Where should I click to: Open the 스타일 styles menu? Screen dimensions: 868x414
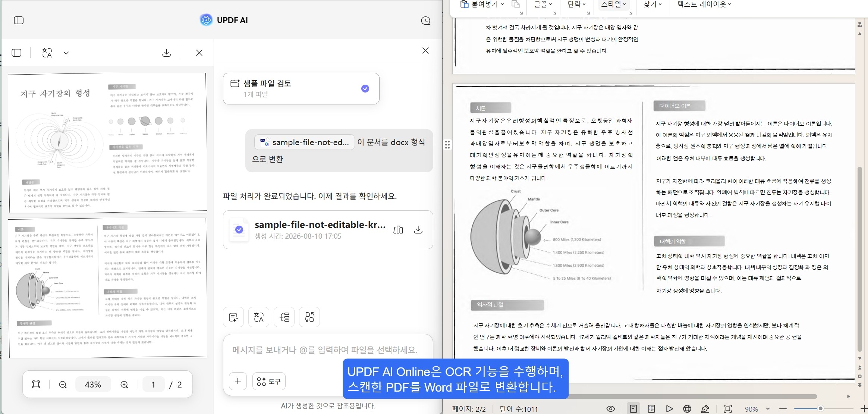[613, 4]
